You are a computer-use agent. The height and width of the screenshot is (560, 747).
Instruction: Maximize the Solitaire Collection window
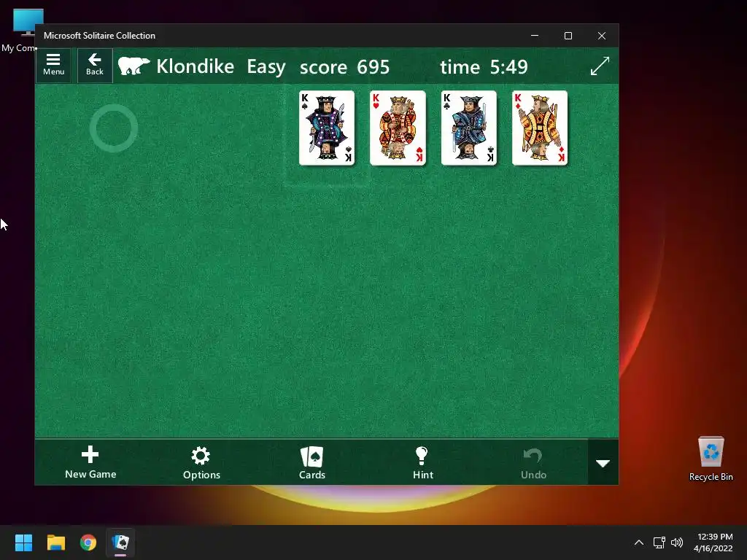click(x=568, y=36)
